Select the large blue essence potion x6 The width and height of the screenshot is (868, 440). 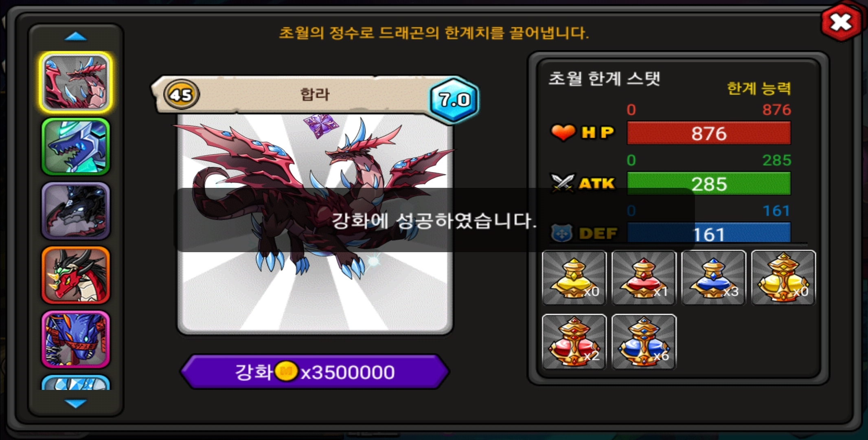pos(644,342)
